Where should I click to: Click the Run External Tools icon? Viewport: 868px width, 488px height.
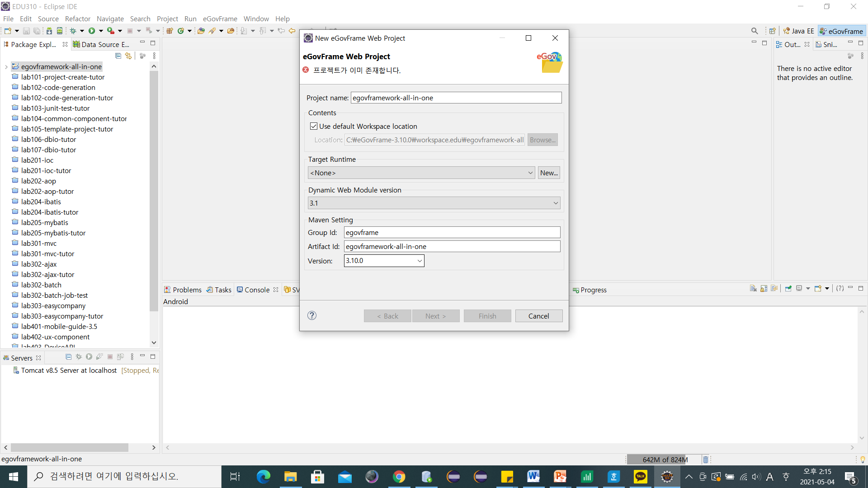(x=110, y=31)
